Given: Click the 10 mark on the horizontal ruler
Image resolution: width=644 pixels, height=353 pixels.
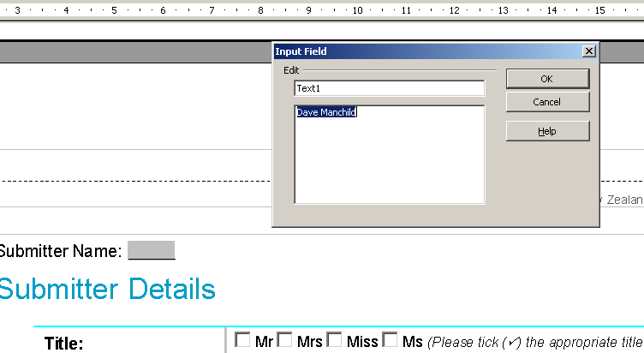Looking at the screenshot, I should point(358,10).
